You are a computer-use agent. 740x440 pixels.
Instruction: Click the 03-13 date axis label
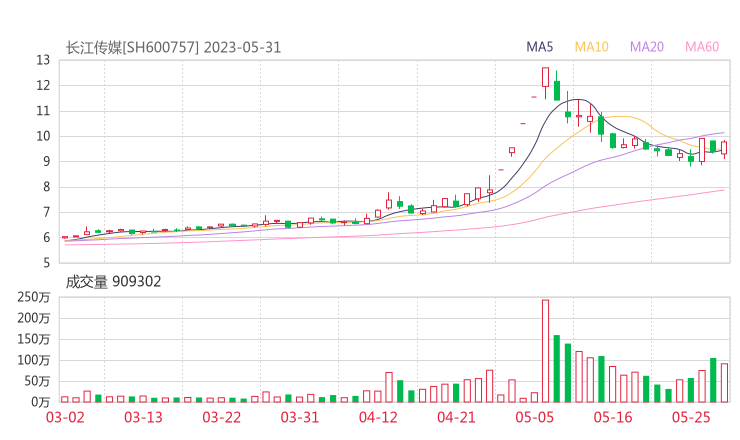click(x=143, y=417)
